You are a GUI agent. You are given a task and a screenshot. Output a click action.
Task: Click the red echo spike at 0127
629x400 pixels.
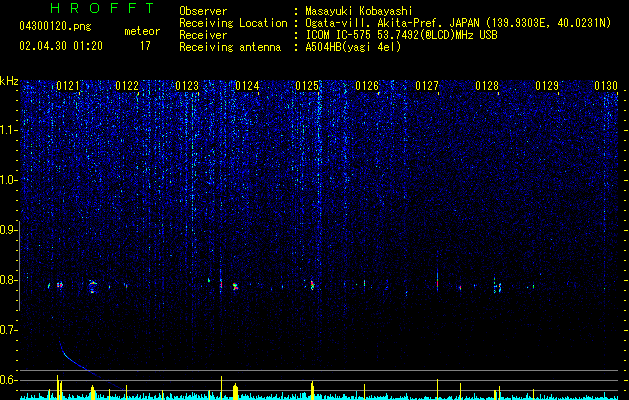(437, 283)
